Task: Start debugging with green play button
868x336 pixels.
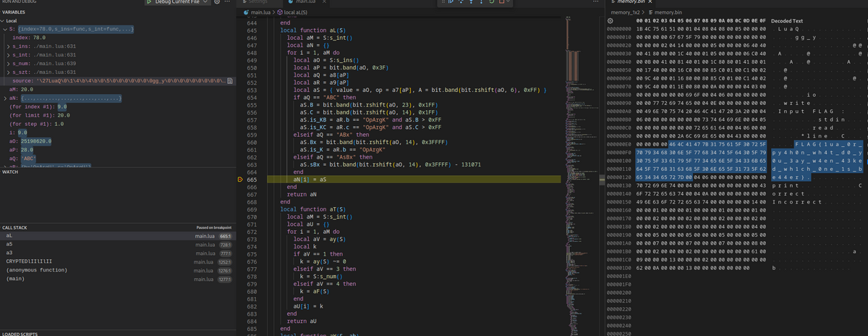Action: [150, 3]
